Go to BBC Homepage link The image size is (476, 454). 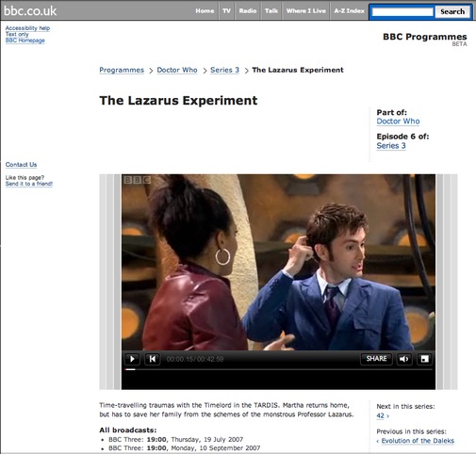tap(25, 41)
